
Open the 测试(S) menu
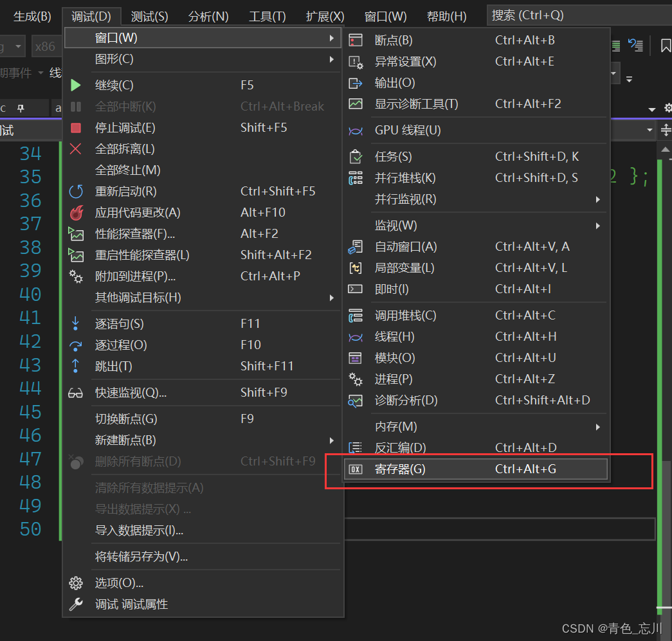[x=149, y=17]
